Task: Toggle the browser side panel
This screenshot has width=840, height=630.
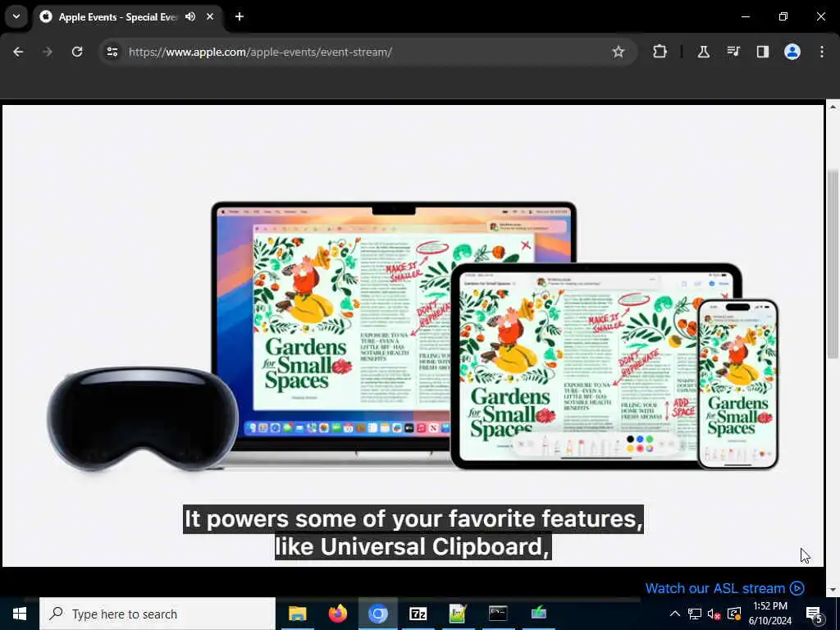Action: [762, 52]
